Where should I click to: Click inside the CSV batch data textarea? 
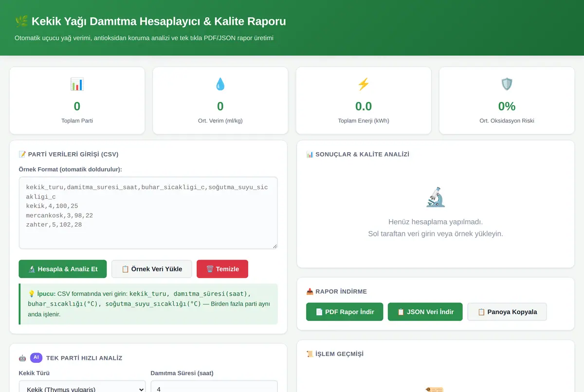[148, 213]
